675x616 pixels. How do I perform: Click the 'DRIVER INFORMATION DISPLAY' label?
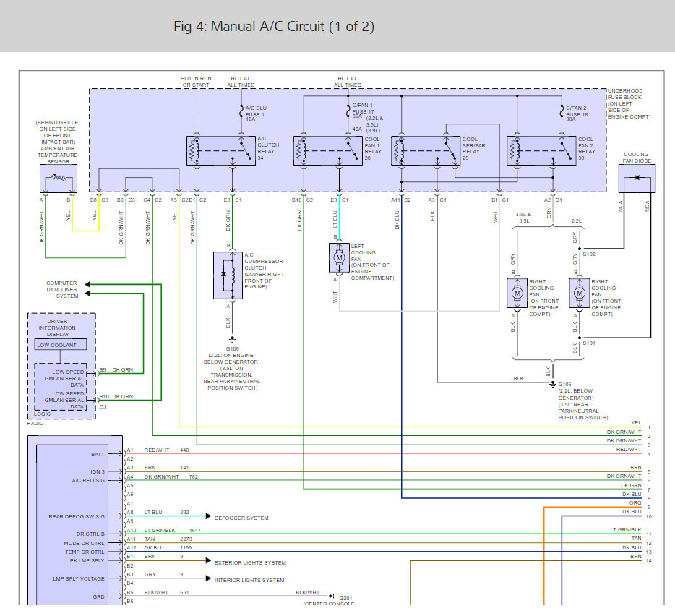tap(57, 328)
